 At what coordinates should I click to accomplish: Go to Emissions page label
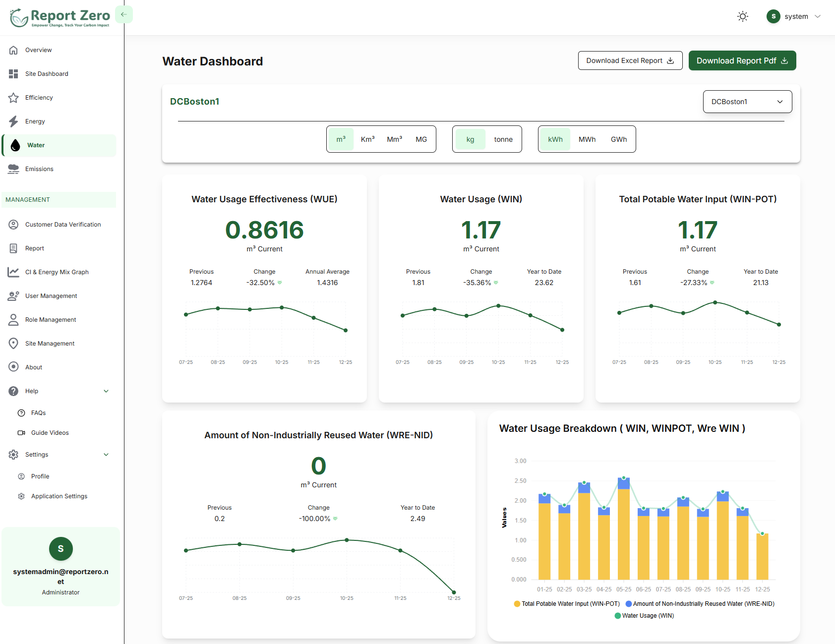pyautogui.click(x=39, y=169)
